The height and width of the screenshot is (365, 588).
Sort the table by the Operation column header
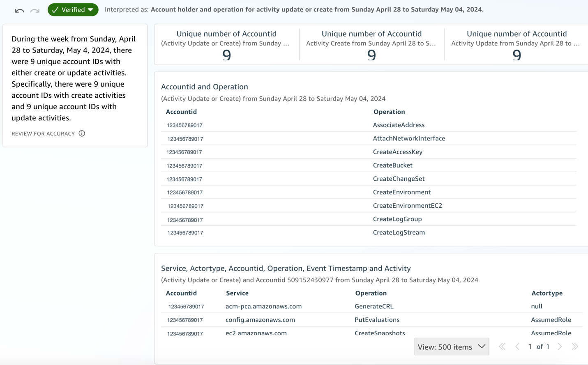click(x=389, y=112)
